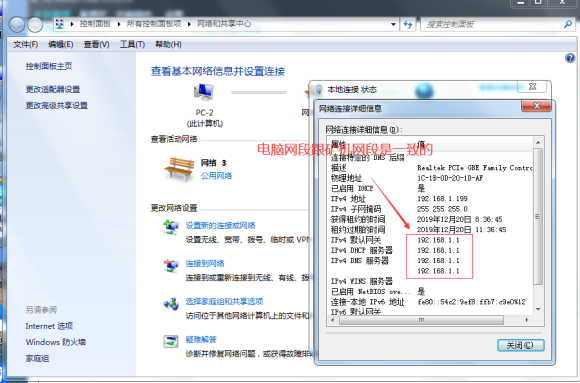Viewport: 580px width, 383px height.
Task: Click the 关闭(C) button
Action: coord(520,345)
